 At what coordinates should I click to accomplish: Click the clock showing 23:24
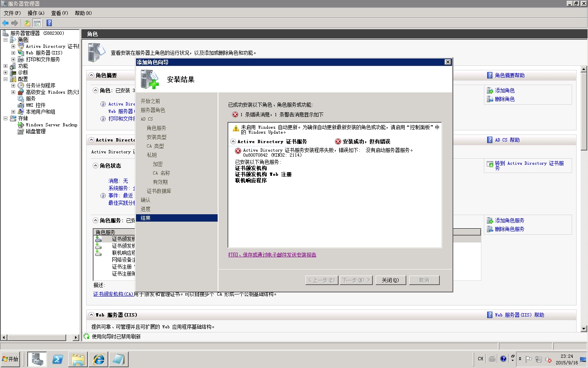tap(567, 356)
